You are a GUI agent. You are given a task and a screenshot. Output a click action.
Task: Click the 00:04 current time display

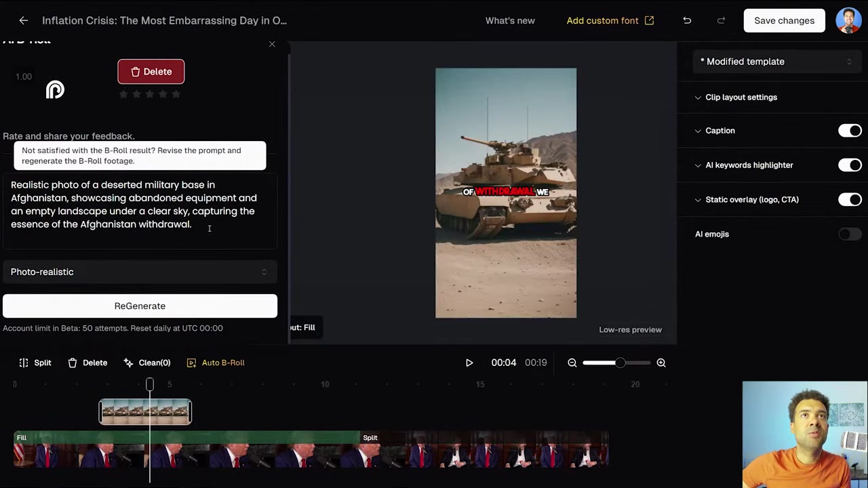coord(504,363)
